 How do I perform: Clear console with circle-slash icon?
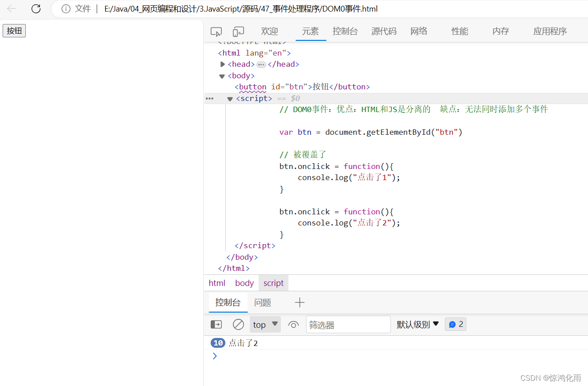click(x=239, y=325)
